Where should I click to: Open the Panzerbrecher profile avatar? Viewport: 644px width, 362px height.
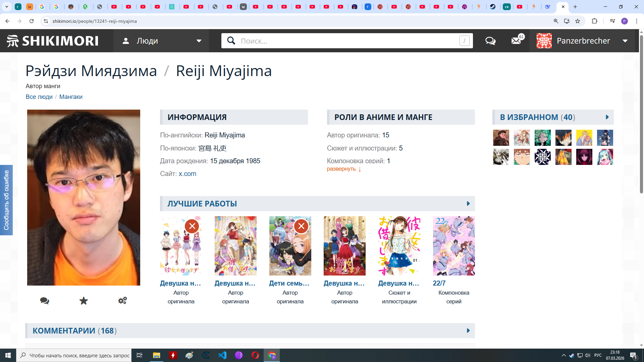click(x=544, y=41)
